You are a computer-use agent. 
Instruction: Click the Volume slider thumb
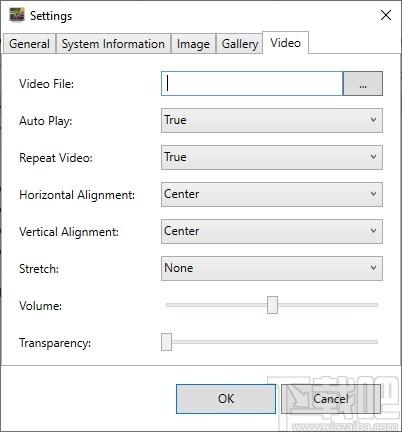click(x=272, y=305)
